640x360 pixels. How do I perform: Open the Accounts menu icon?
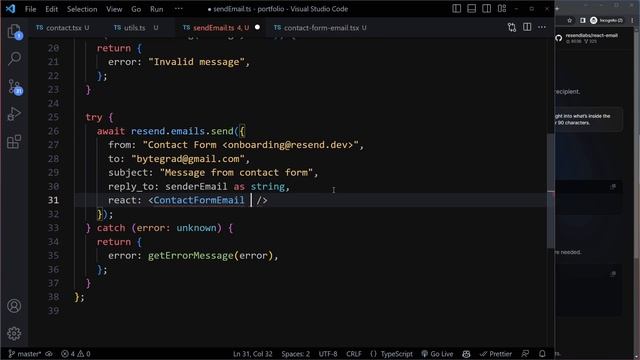click(x=14, y=306)
